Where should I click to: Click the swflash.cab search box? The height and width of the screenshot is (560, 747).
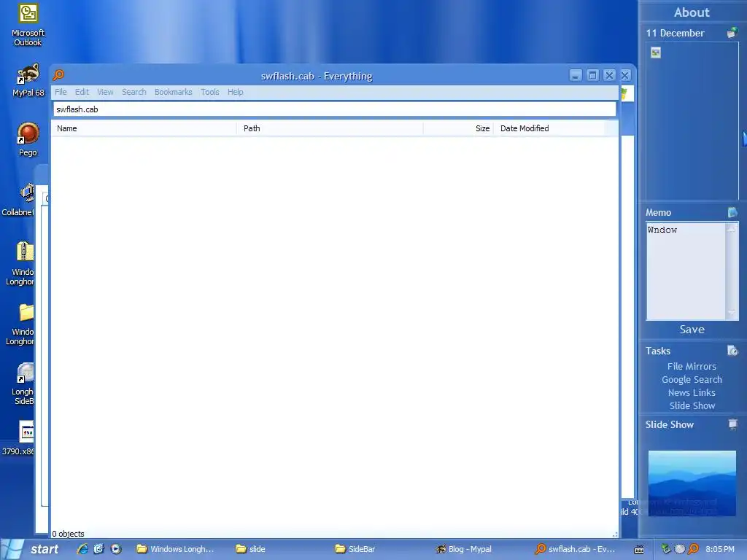(334, 109)
